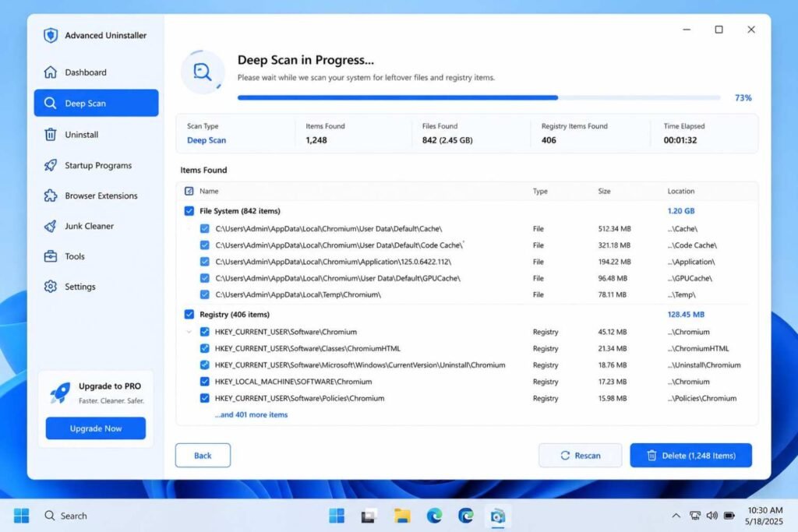
Task: Go to the Dashboard section
Action: pyautogui.click(x=96, y=72)
